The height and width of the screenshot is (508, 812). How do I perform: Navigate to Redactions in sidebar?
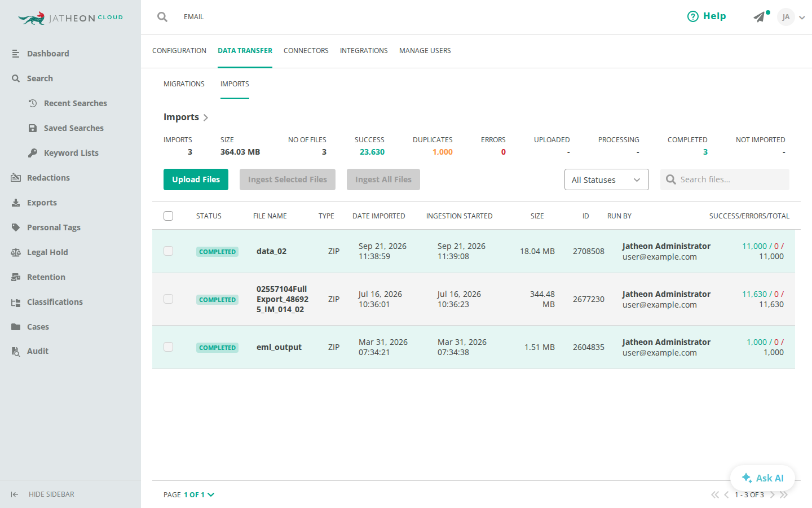tap(48, 178)
